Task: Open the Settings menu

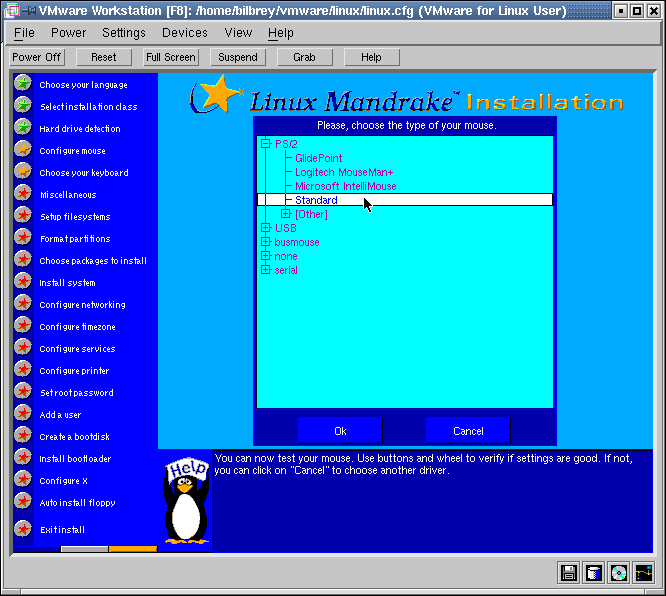Action: (x=124, y=33)
